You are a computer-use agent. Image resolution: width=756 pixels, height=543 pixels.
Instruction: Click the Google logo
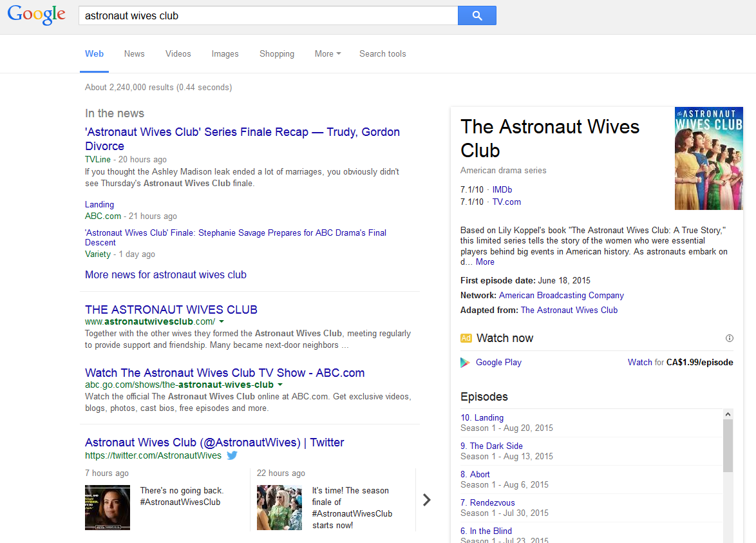tap(37, 15)
